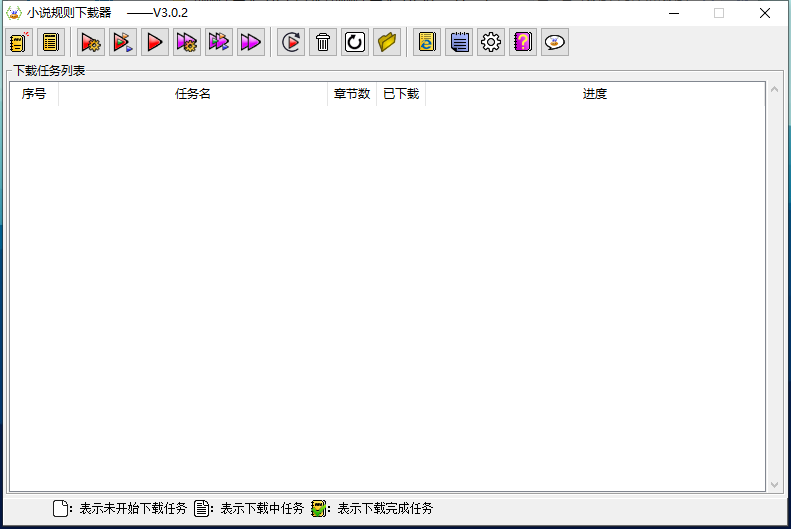Start download with plain red play icon
Viewport: 791px width, 529px height.
click(x=155, y=42)
